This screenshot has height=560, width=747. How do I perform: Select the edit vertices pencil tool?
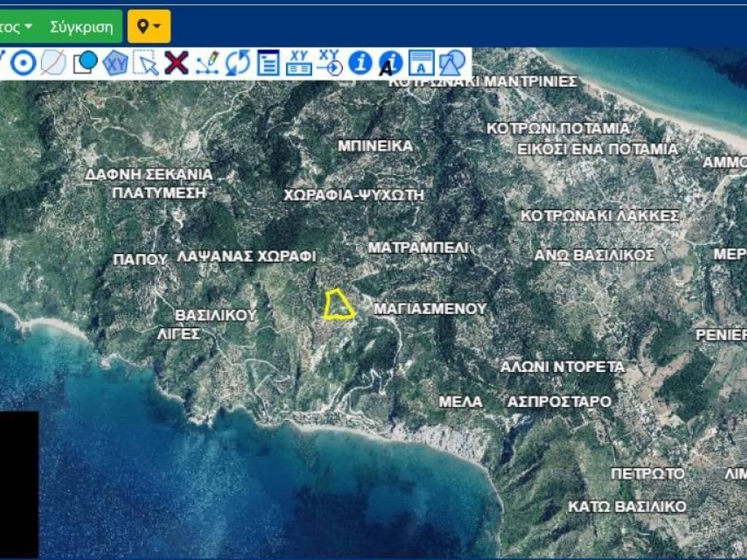(207, 63)
